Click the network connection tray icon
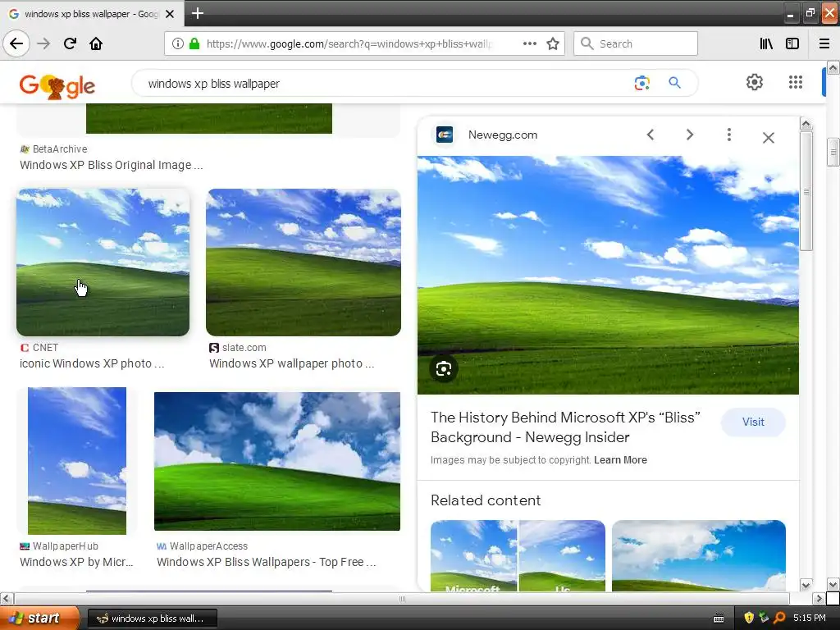Screen dimensions: 840x630 (x=764, y=619)
